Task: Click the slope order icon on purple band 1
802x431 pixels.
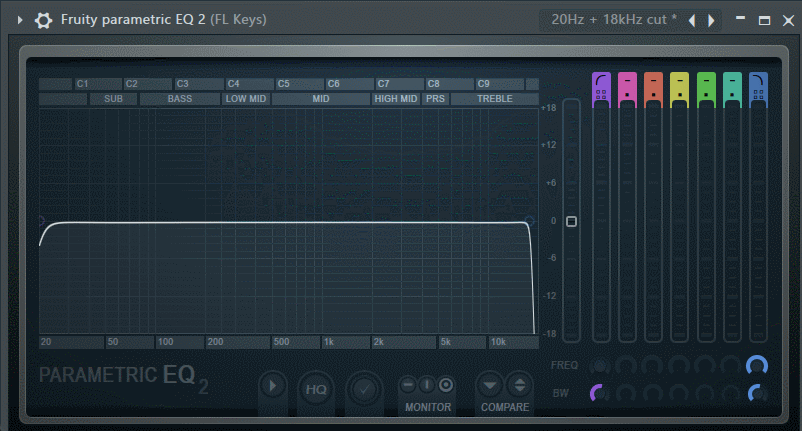Action: [x=601, y=95]
